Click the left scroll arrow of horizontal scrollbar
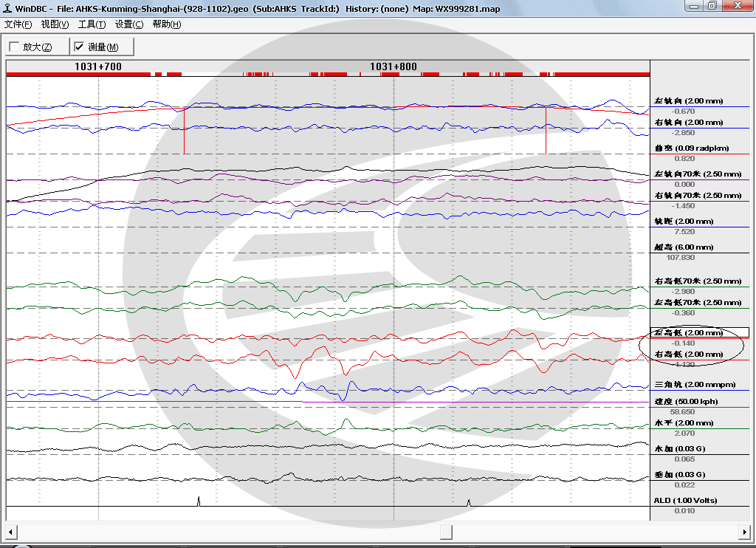This screenshot has height=548, width=756. (x=11, y=532)
